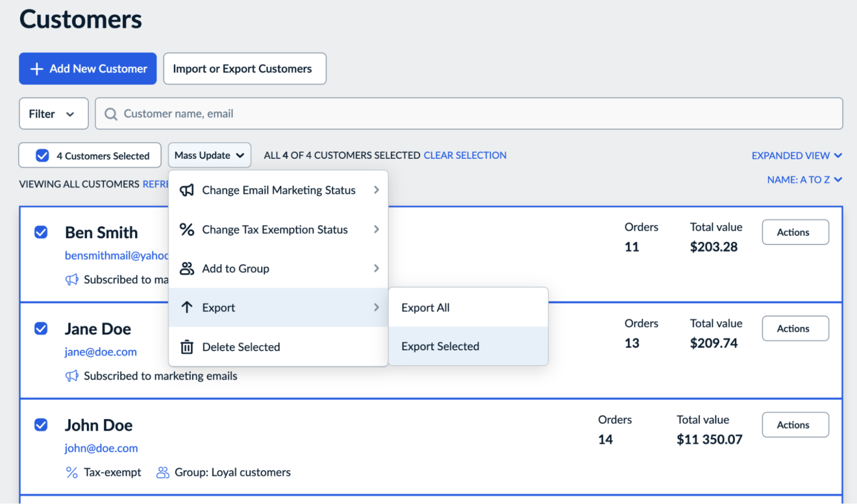857x504 pixels.
Task: Click the group icon beside Loyal customers
Action: pos(162,472)
